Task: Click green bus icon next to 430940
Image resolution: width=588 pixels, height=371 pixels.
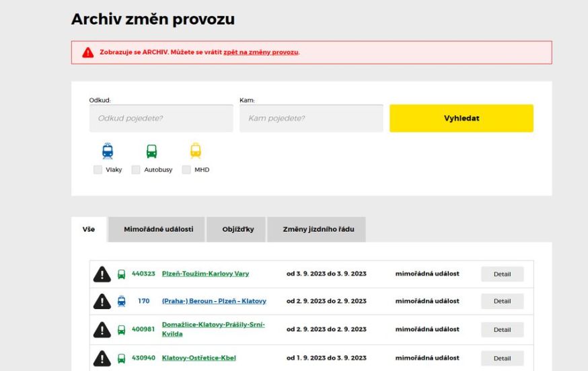Action: [x=122, y=358]
